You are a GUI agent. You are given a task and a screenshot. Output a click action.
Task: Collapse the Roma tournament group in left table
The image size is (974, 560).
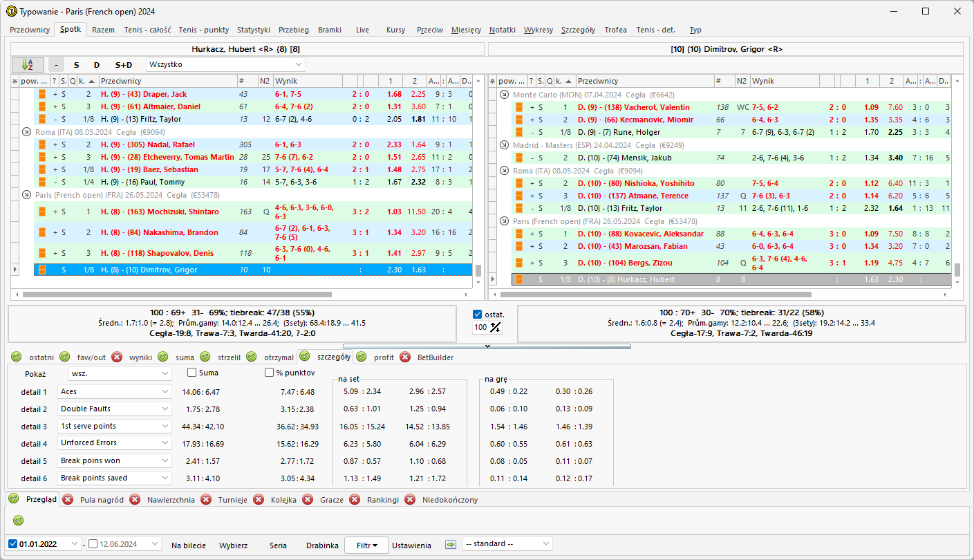click(26, 132)
